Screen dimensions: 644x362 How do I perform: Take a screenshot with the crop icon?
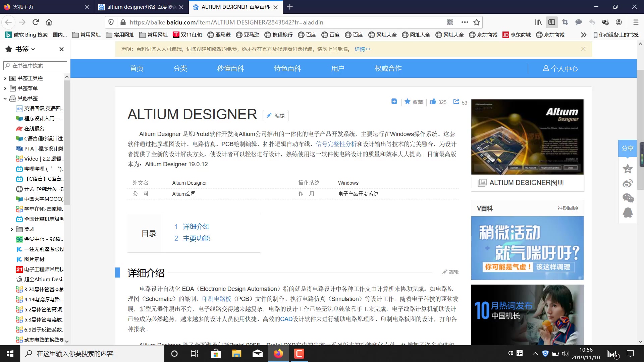click(565, 22)
